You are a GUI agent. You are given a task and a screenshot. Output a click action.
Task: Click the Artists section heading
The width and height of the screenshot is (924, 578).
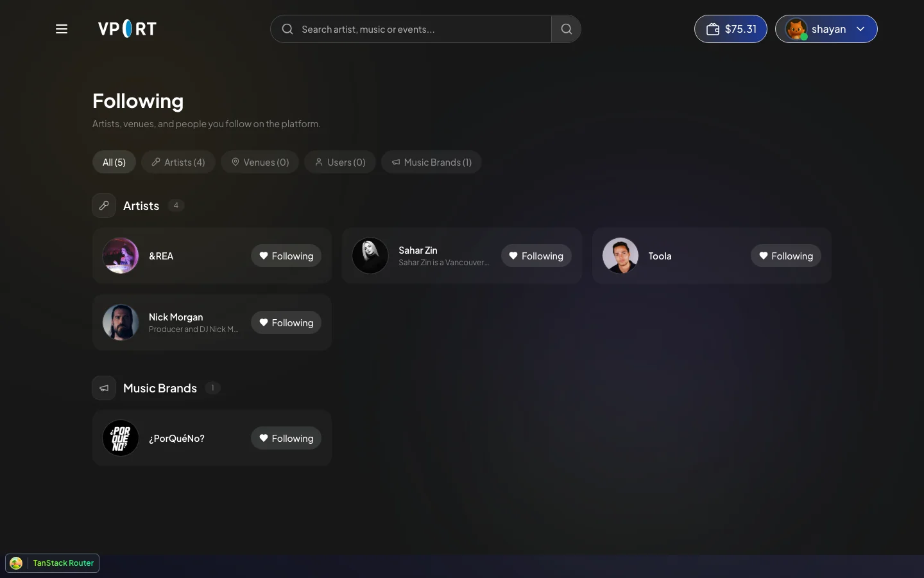click(x=141, y=206)
